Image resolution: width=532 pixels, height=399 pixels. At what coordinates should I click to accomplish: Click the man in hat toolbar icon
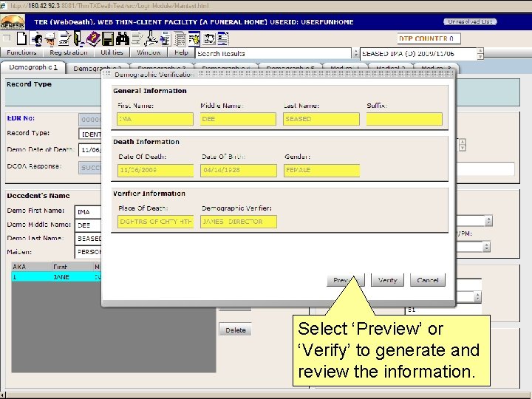(x=50, y=38)
